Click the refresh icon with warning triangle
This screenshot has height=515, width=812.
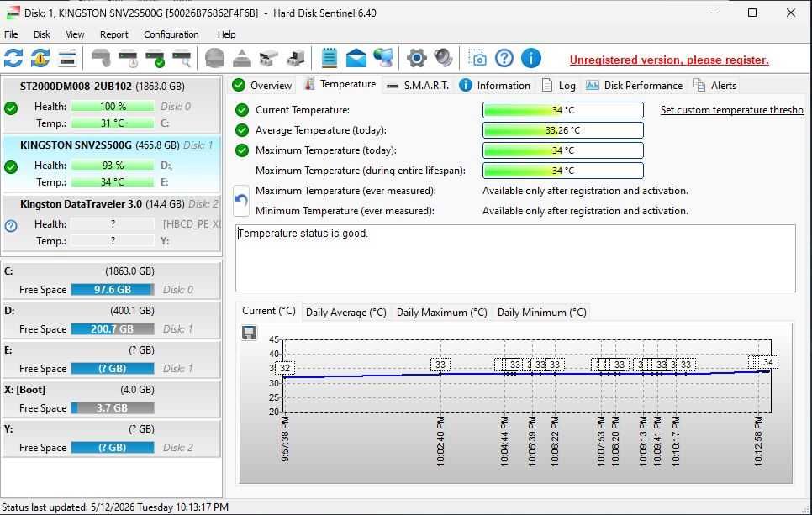(x=40, y=58)
